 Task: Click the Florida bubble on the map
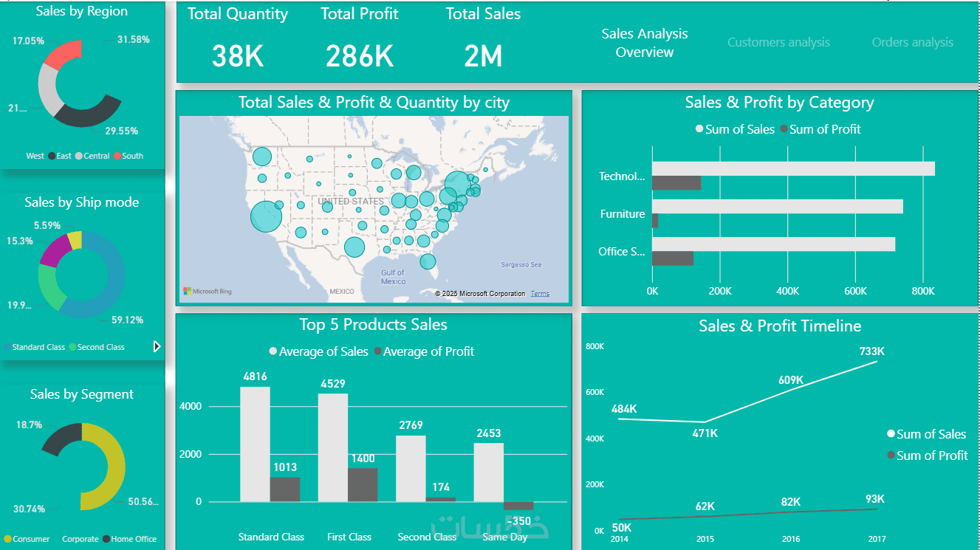click(x=428, y=261)
